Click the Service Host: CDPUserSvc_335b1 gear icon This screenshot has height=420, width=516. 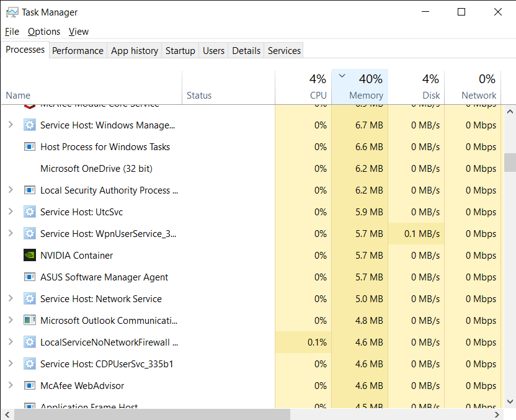click(30, 364)
